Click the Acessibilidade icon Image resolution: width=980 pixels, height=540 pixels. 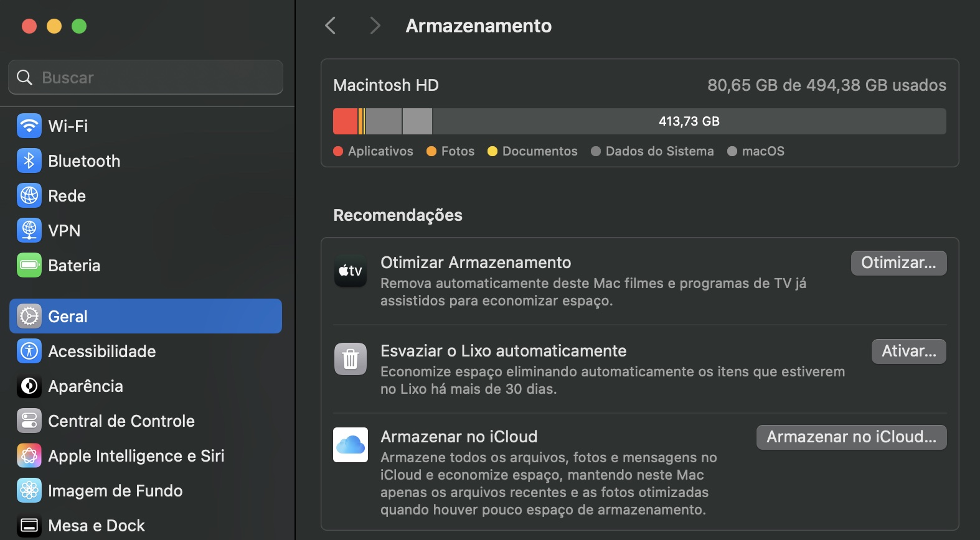click(29, 351)
